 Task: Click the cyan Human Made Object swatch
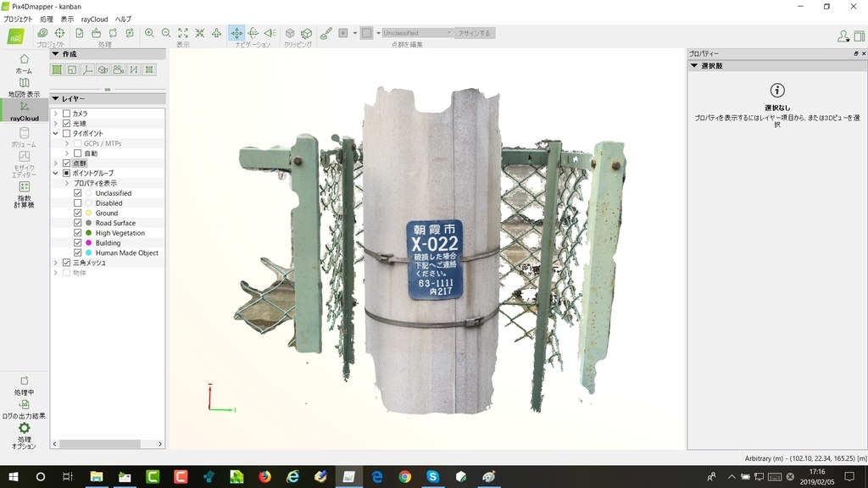[x=88, y=252]
